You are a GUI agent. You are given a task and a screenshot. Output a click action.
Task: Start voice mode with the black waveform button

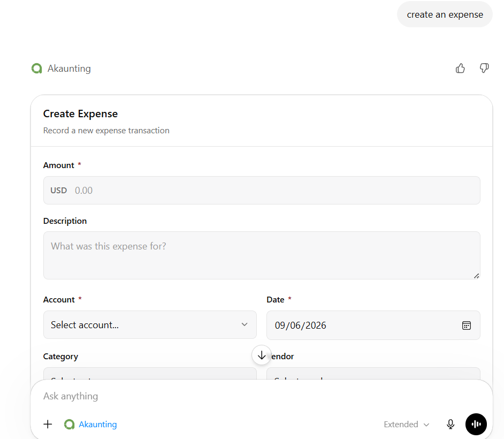coord(476,424)
